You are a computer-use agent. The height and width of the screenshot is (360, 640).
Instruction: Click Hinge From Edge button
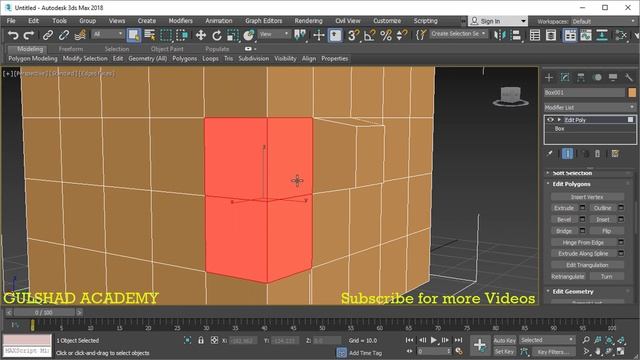tap(583, 242)
